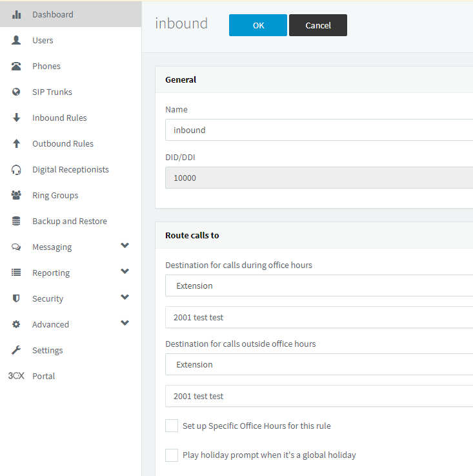Click the Dashboard bar chart icon
473x476 pixels.
(16, 14)
